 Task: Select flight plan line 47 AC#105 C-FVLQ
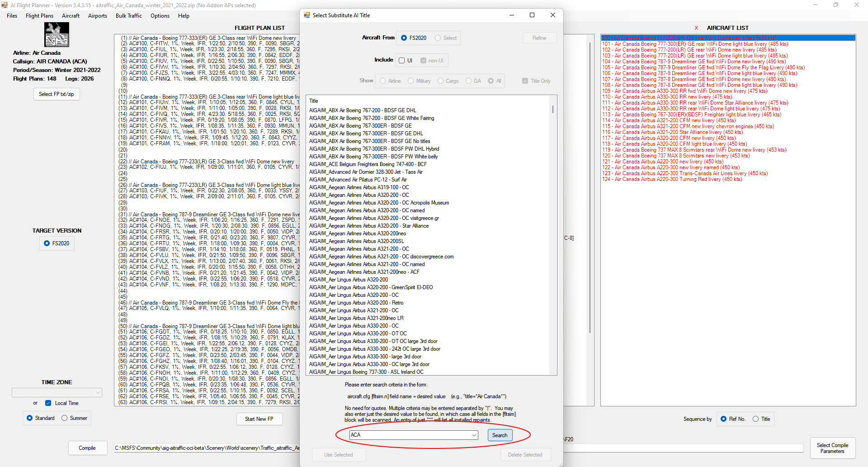pyautogui.click(x=208, y=309)
